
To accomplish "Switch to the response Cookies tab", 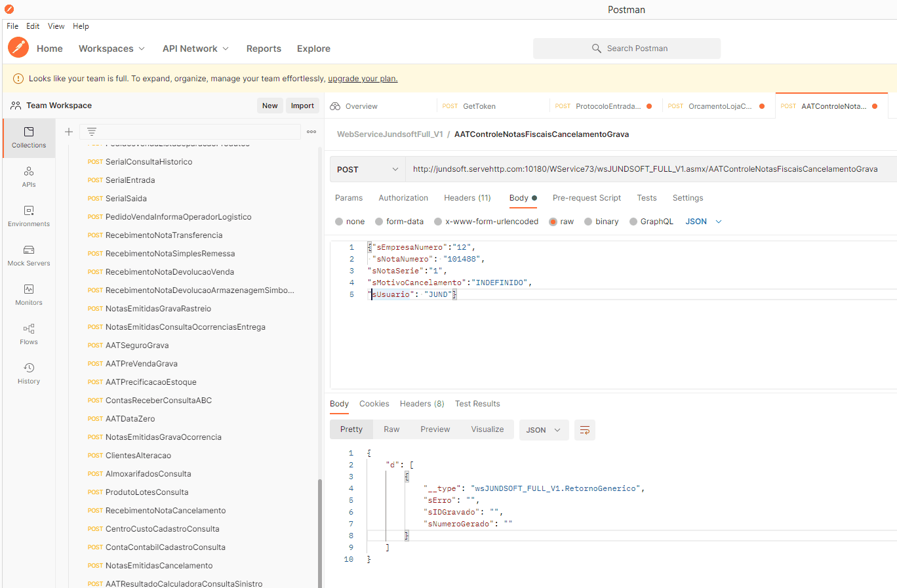I will 374,404.
